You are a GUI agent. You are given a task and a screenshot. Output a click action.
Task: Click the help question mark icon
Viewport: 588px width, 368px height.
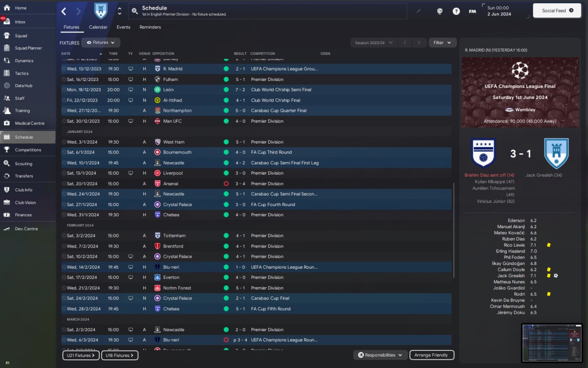456,11
